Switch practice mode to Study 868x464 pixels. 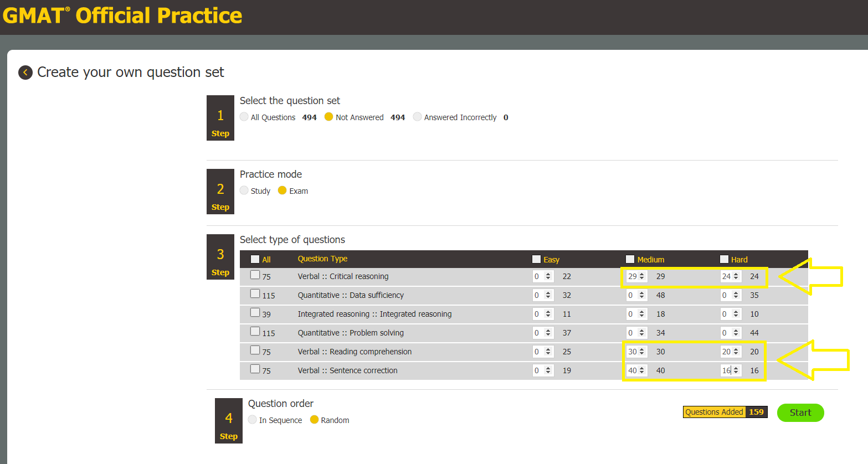point(244,190)
